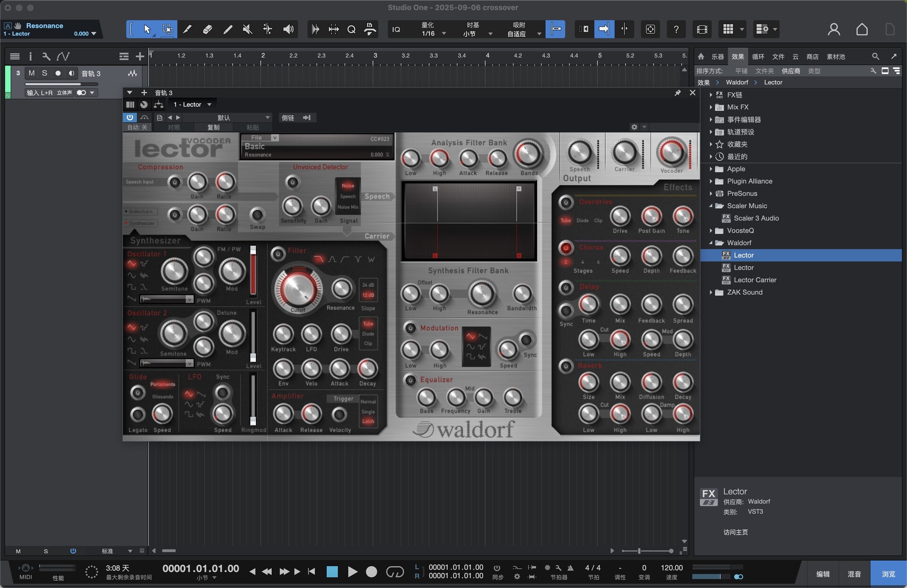The image size is (907, 588).
Task: Click the record button in transport
Action: (372, 572)
